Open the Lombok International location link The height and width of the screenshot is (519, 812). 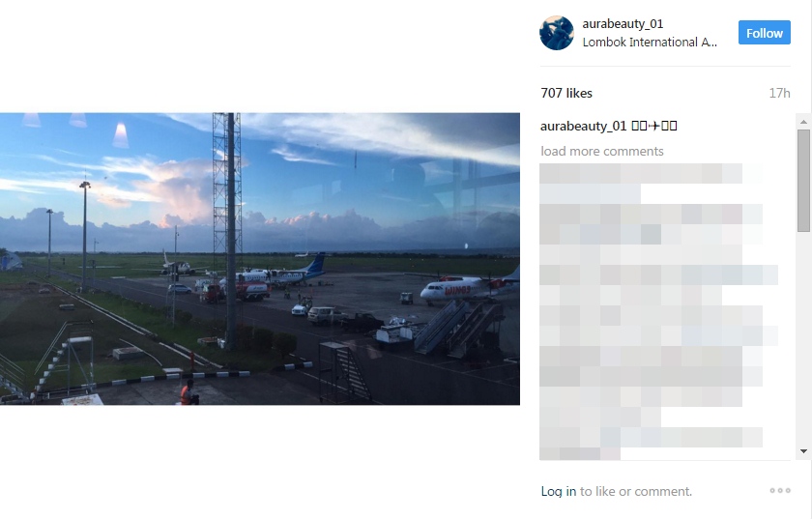650,42
